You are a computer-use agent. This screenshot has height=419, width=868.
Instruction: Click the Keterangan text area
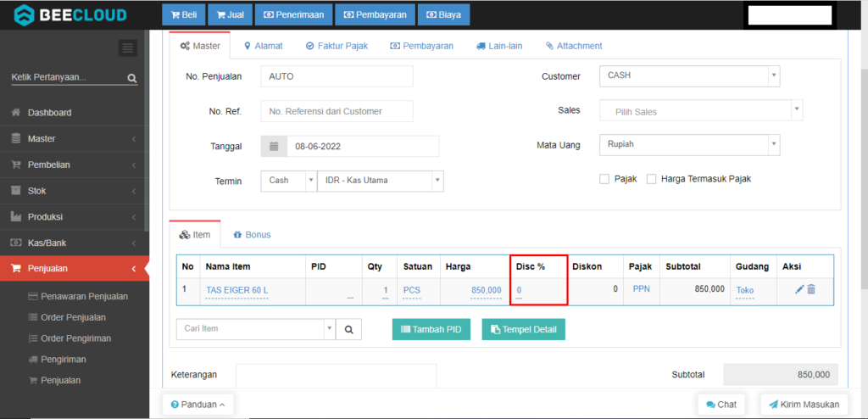pyautogui.click(x=336, y=375)
